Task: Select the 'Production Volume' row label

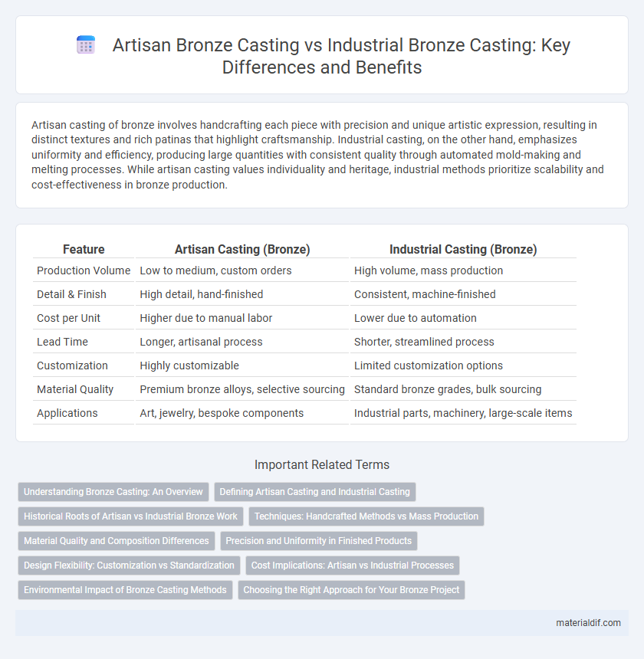Action: click(x=84, y=270)
